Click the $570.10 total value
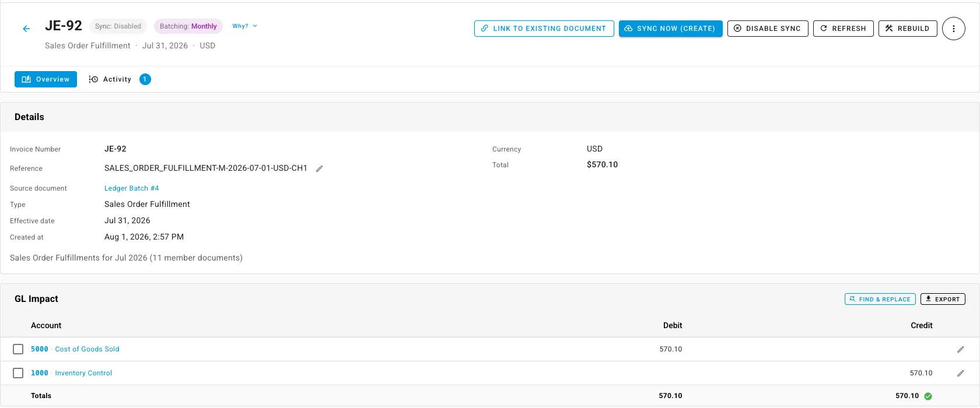980x408 pixels. coord(602,165)
